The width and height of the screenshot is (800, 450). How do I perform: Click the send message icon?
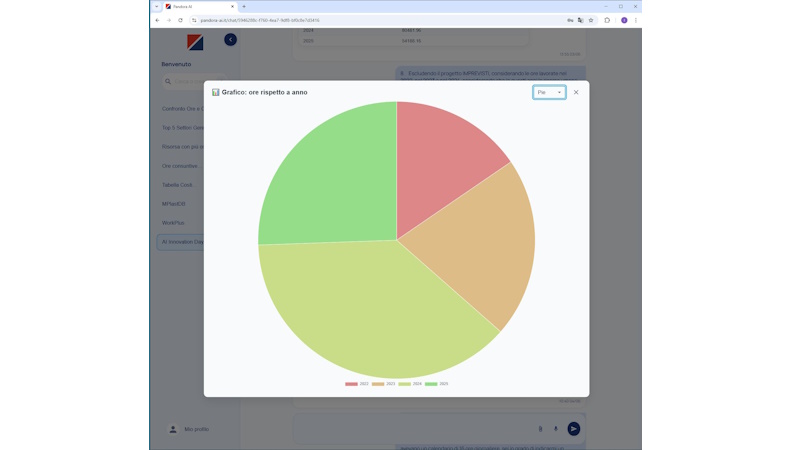coord(574,428)
